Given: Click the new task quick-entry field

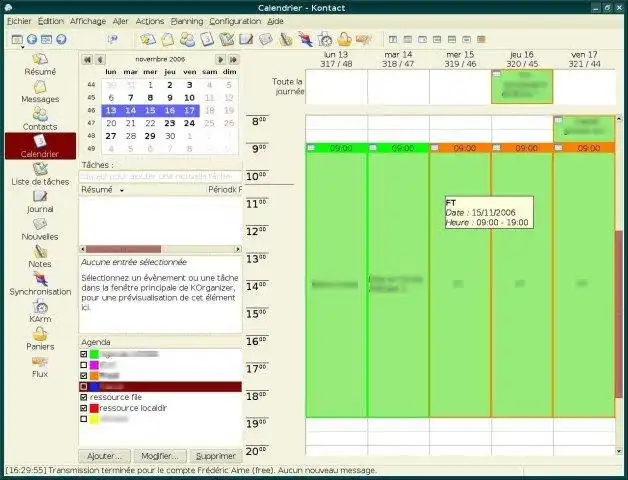Looking at the screenshot, I should click(160, 176).
